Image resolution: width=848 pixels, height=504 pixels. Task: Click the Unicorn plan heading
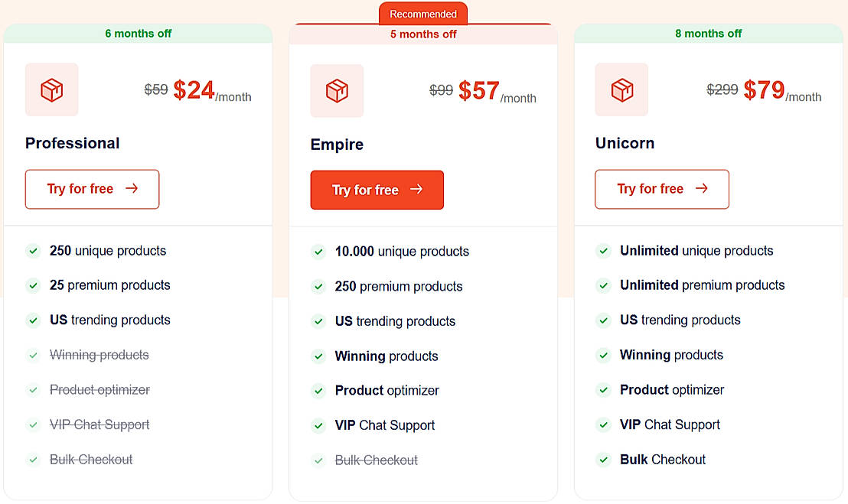(625, 143)
